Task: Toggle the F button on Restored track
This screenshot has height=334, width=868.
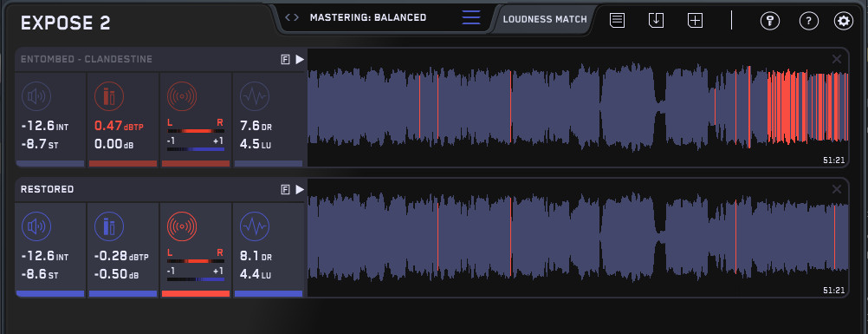Action: pyautogui.click(x=286, y=190)
